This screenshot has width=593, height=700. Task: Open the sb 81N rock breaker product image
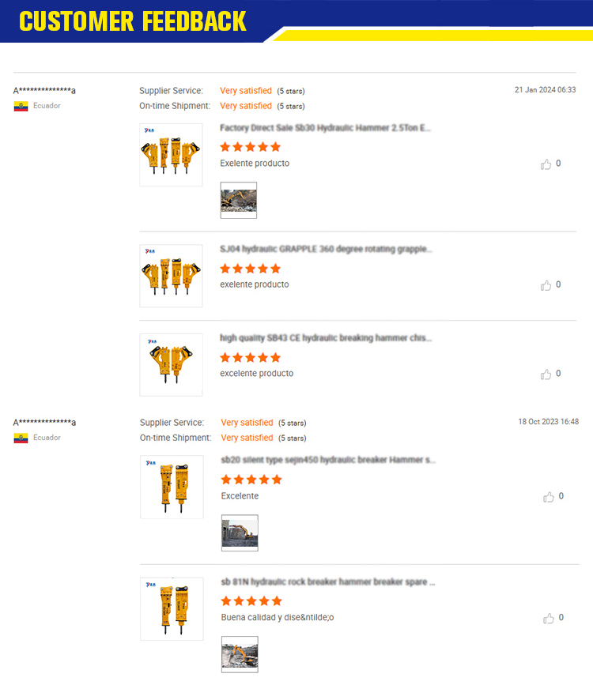click(x=172, y=608)
